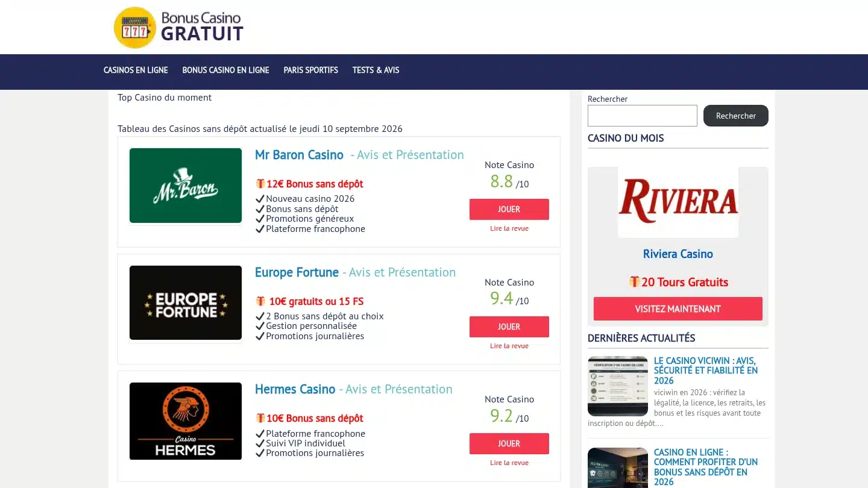This screenshot has height=488, width=868.
Task: Select the 10€ gratuits ou 15 FS text
Action: [316, 301]
